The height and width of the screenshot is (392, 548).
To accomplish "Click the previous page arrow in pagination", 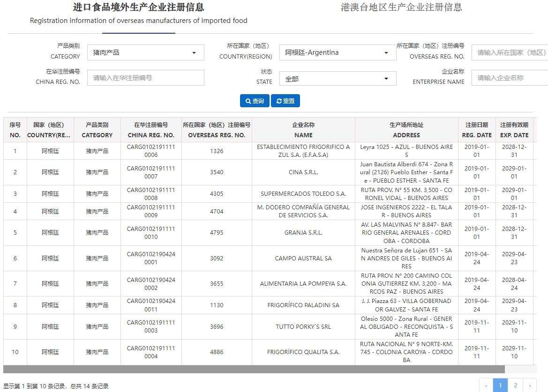I will point(486,385).
